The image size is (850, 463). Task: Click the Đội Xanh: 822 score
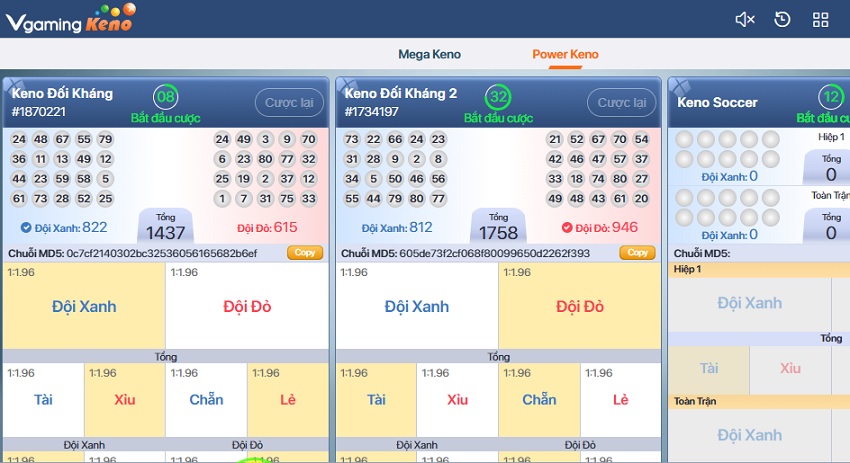[x=71, y=228]
